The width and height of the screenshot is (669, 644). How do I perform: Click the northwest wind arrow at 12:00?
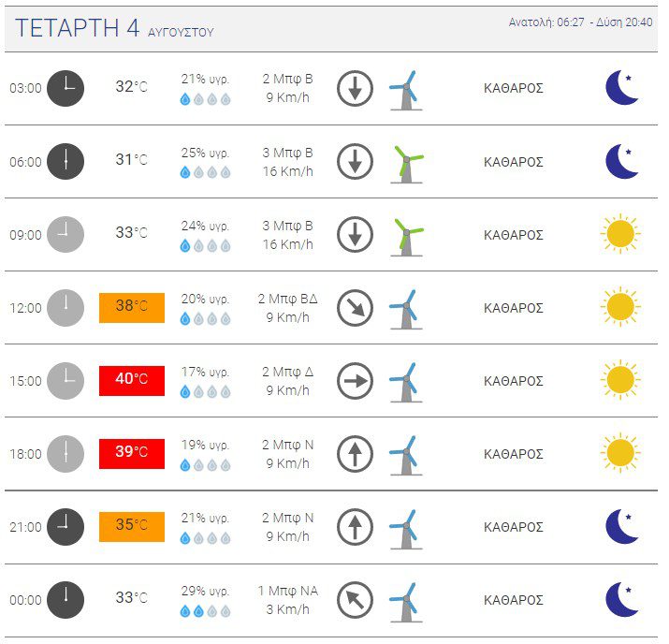click(355, 308)
